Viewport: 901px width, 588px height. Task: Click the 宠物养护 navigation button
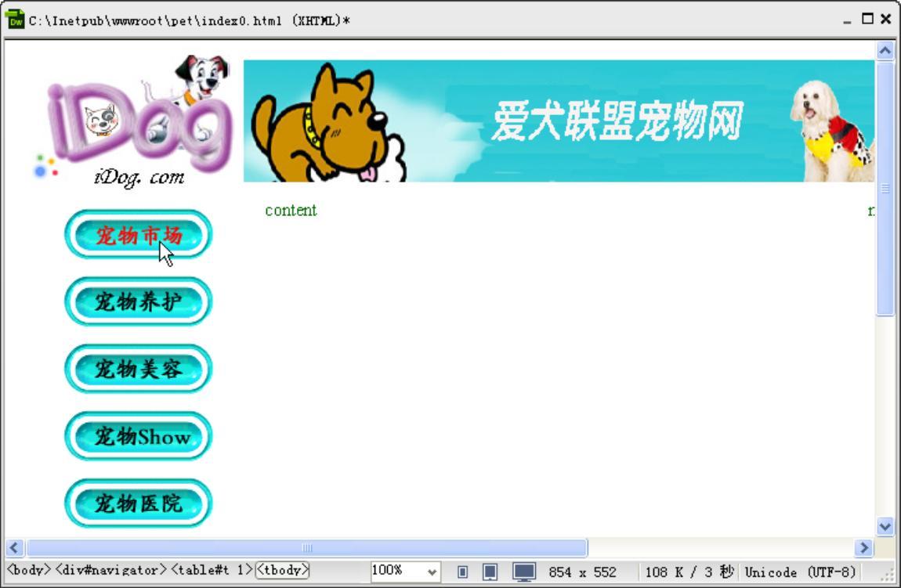(x=138, y=301)
